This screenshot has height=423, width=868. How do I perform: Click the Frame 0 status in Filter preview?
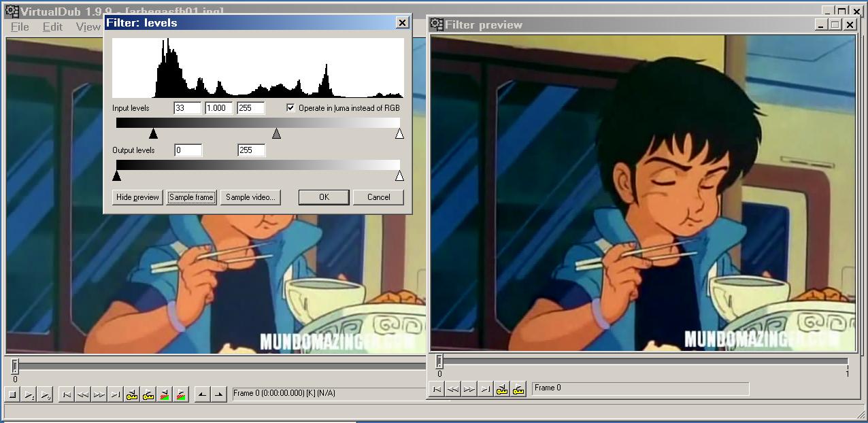point(548,388)
